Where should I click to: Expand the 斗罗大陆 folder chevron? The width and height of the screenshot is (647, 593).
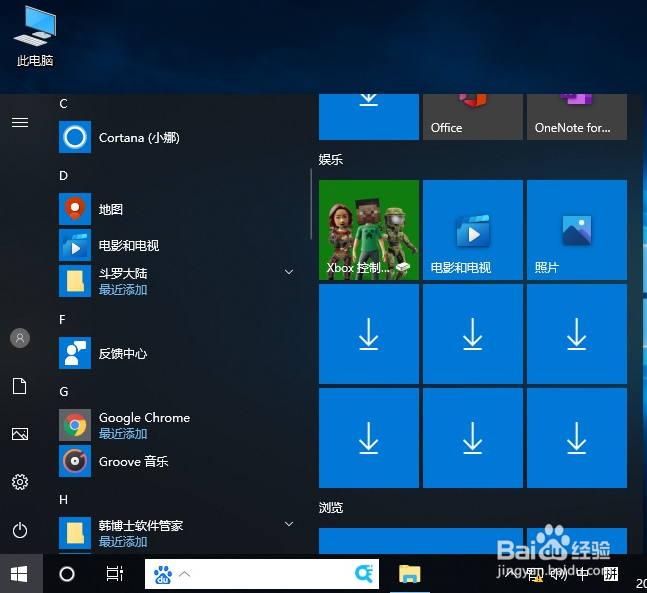pos(289,272)
